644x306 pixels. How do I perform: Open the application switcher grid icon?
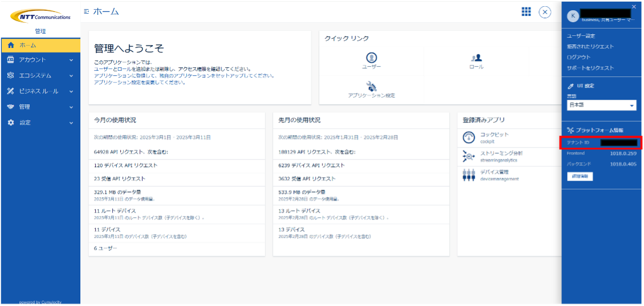coord(526,12)
